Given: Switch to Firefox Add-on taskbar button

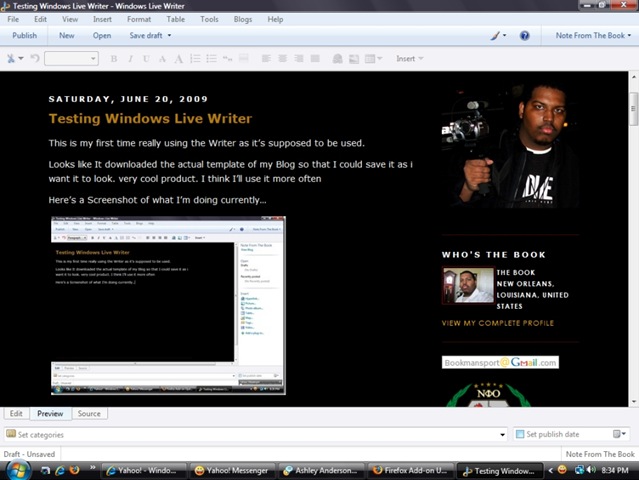Looking at the screenshot, I should pos(411,471).
